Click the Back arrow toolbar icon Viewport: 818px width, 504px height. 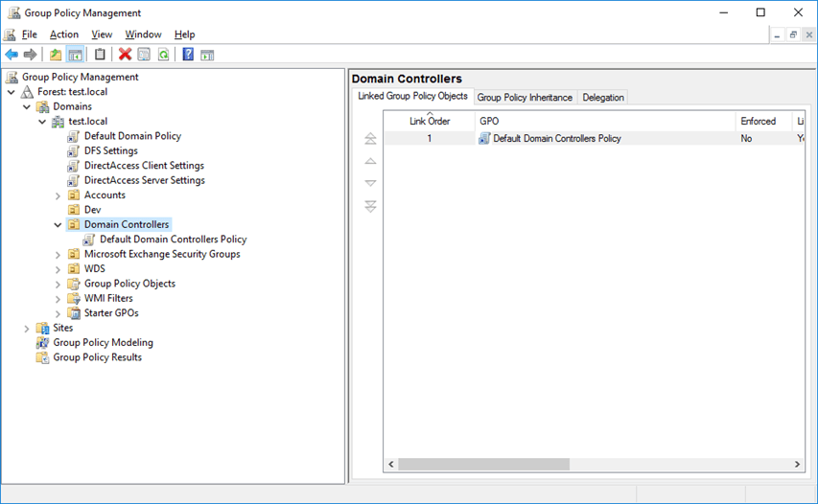pos(12,55)
